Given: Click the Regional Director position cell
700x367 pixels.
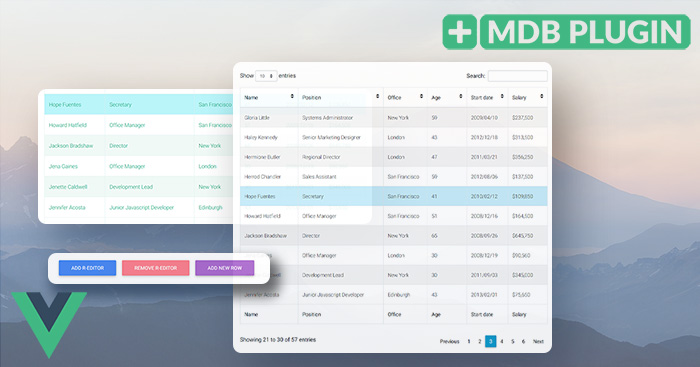Looking at the screenshot, I should point(321,157).
